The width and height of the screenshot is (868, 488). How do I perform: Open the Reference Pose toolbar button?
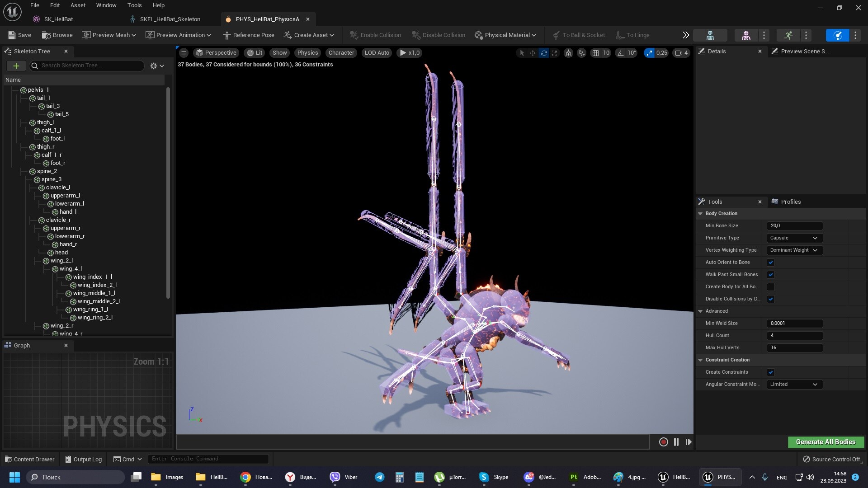tap(249, 35)
